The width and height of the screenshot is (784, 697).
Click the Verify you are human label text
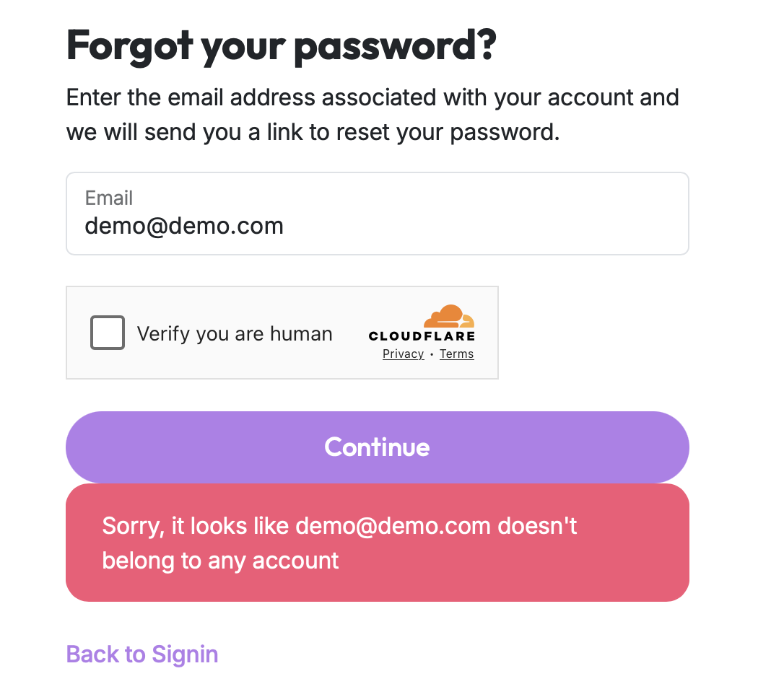[235, 333]
